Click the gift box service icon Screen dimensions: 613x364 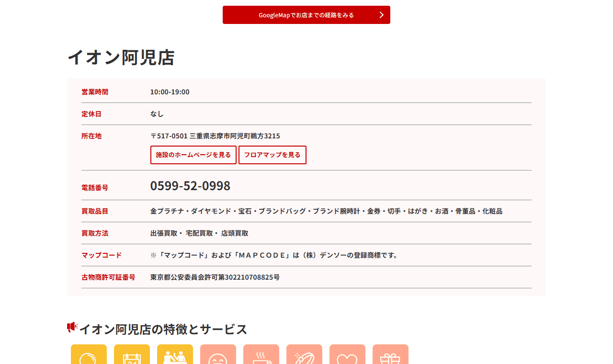(x=390, y=354)
